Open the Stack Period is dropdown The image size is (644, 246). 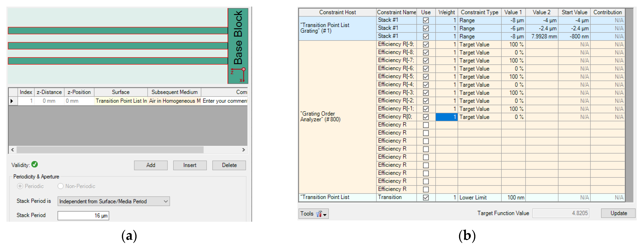113,201
